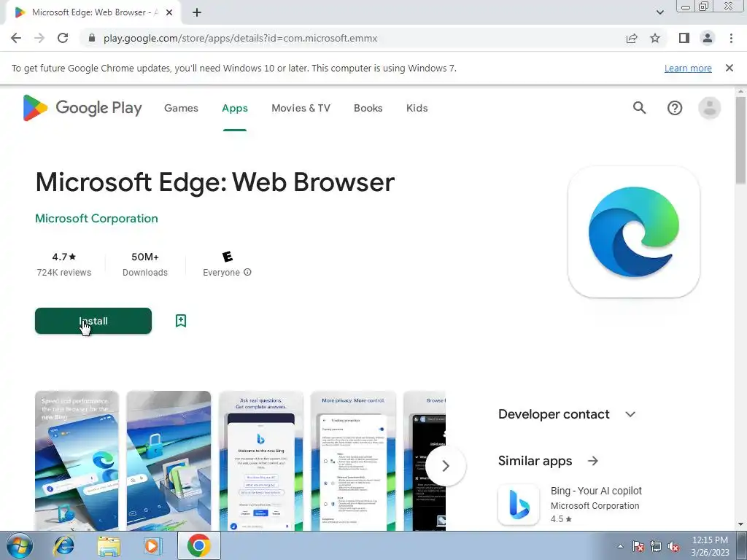This screenshot has width=747, height=560.
Task: Open the Chrome tab search dropdown
Action: tap(659, 12)
